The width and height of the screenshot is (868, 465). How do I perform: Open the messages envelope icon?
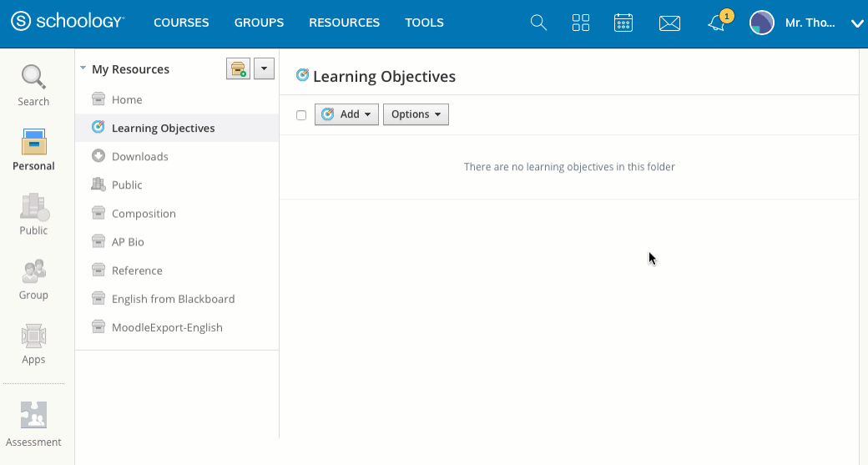point(669,23)
